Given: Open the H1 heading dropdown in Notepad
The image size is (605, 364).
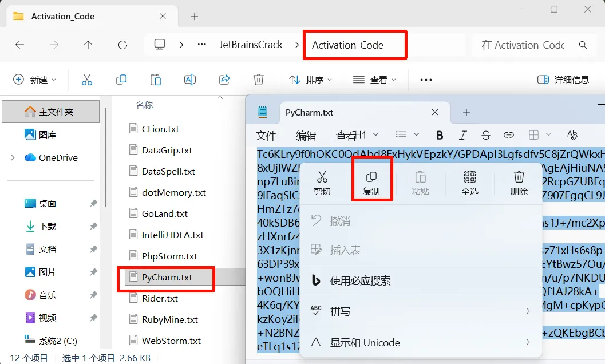Looking at the screenshot, I should pos(367,134).
